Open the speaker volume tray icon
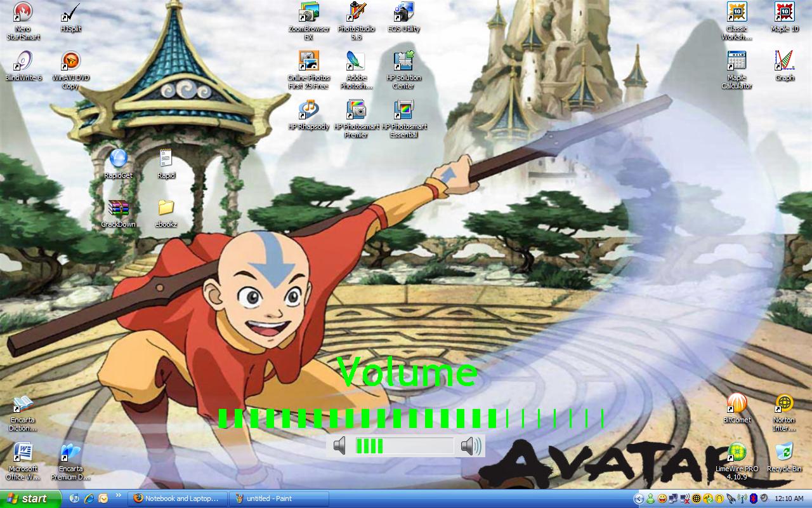This screenshot has width=812, height=508. [x=764, y=498]
